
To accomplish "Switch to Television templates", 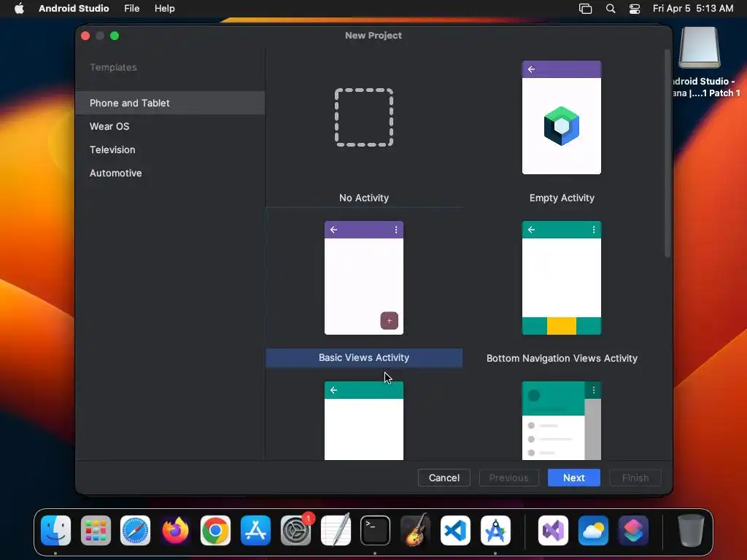I will coord(170,149).
